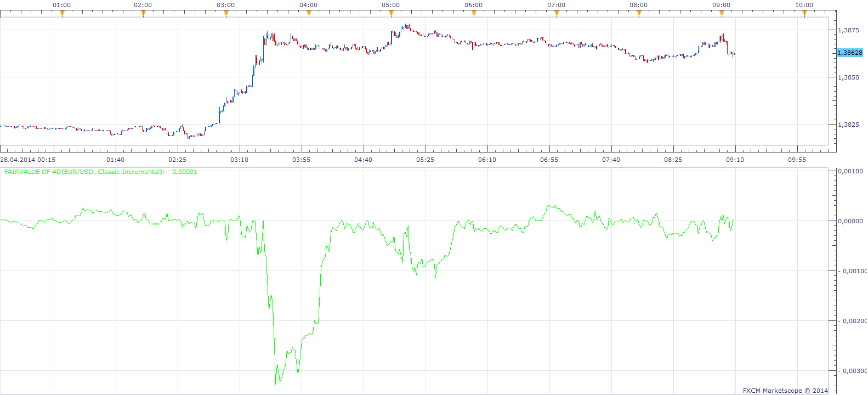Select the FAIRVALUE OF AD indicator label
Screen dimensions: 868x395
100,172
